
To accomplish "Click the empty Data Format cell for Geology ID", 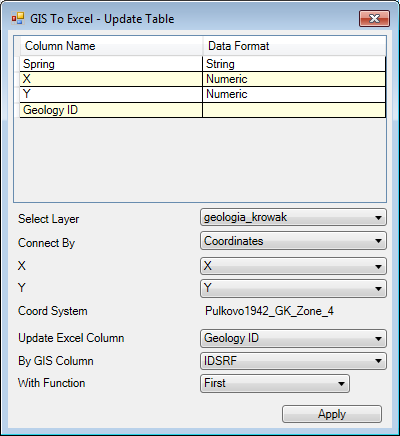I will [x=294, y=110].
